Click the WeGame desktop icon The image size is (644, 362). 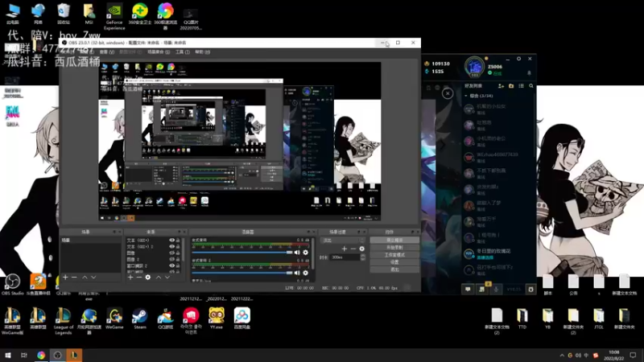click(114, 319)
